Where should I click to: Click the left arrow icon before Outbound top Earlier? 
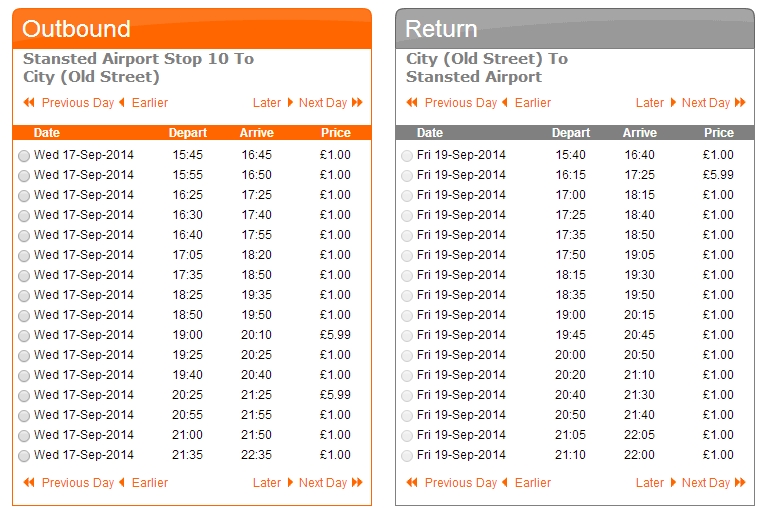[x=122, y=102]
